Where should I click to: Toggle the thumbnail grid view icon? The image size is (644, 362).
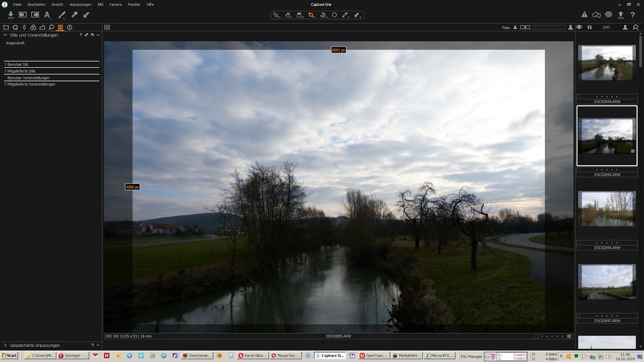(107, 27)
